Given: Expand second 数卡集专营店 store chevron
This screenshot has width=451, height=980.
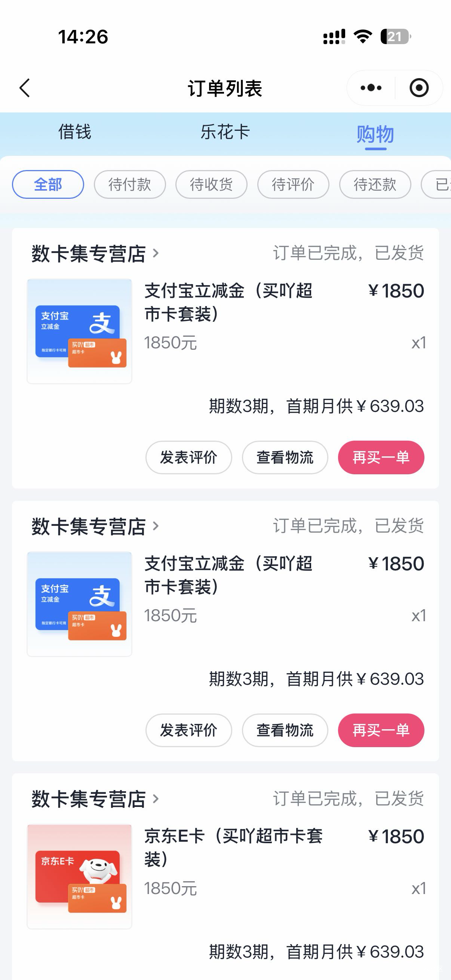Looking at the screenshot, I should coord(155,526).
